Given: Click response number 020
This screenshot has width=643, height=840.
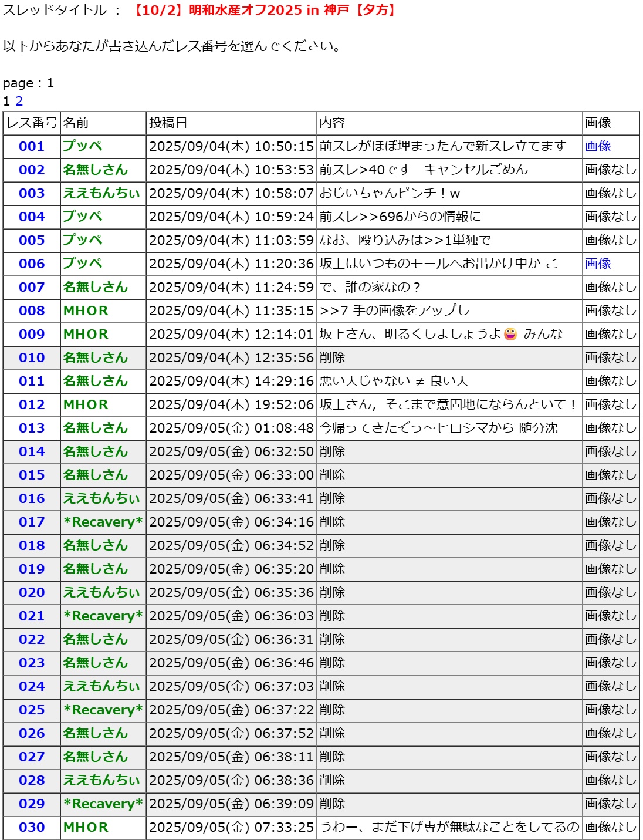Looking at the screenshot, I should 32,593.
